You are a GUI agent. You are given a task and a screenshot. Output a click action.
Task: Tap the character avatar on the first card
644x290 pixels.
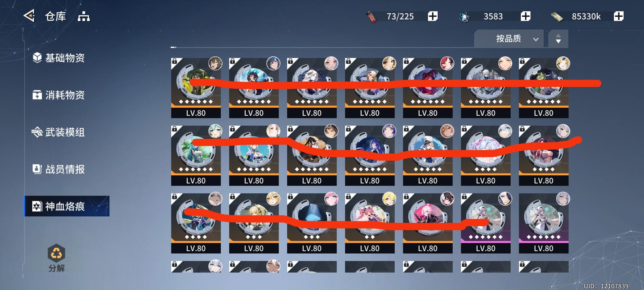coord(215,63)
